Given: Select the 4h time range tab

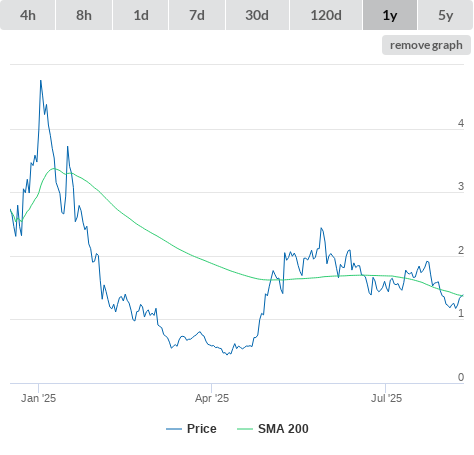Looking at the screenshot, I should click(x=28, y=15).
